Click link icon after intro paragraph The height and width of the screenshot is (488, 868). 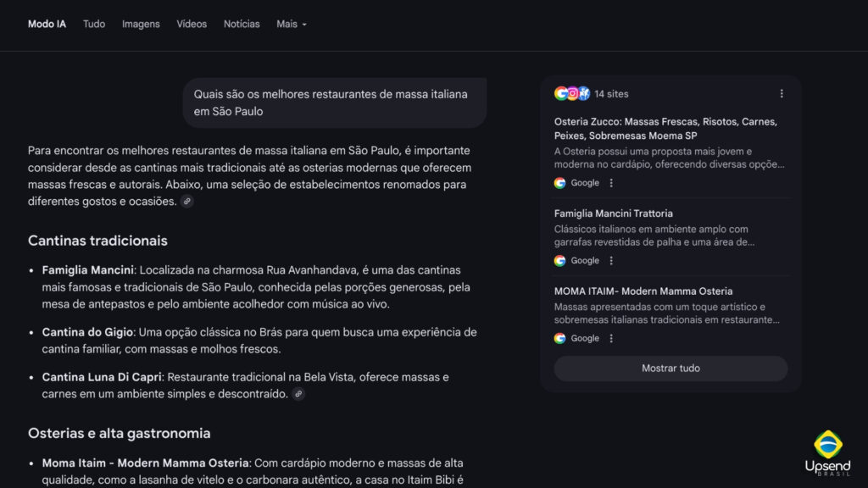tap(187, 202)
